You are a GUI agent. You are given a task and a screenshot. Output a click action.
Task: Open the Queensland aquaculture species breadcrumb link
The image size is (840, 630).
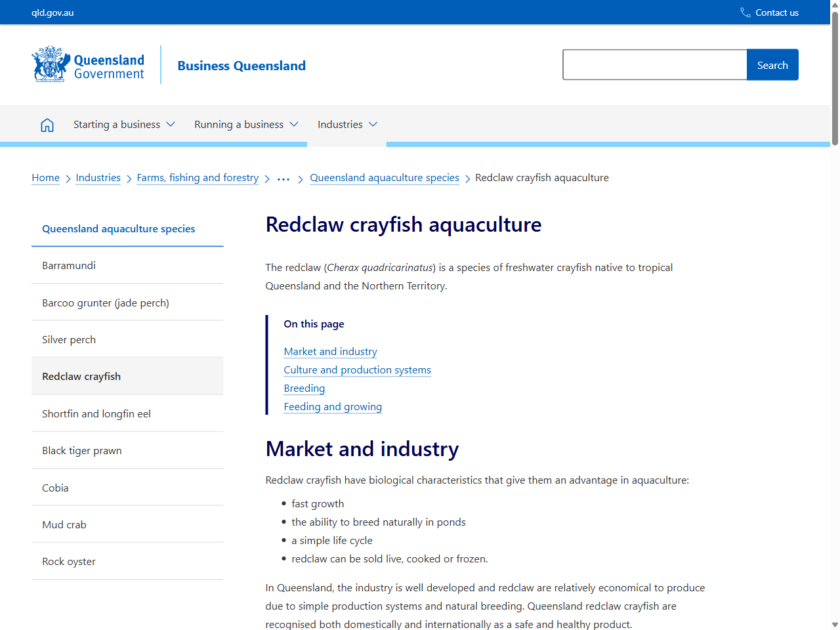(x=385, y=177)
